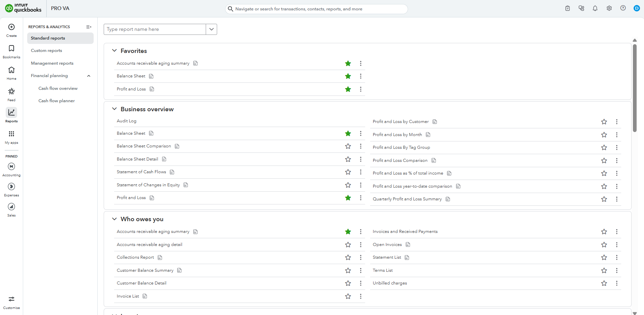Unfavorite Profit and Loss in Favorites

[348, 89]
